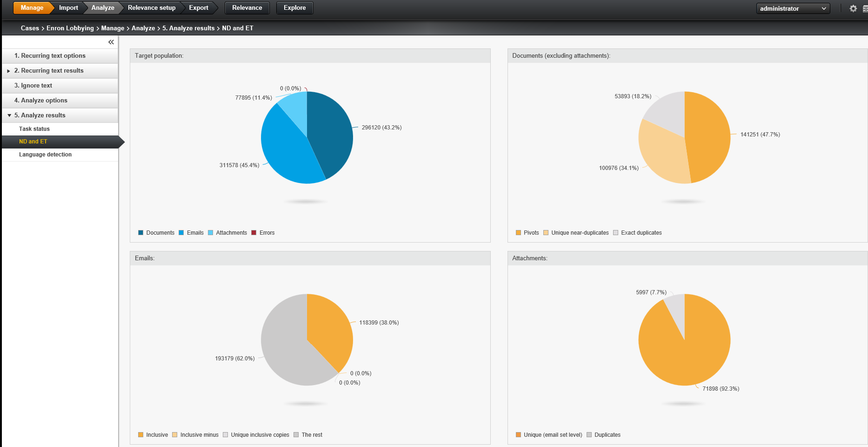Click the Pivots legend marker
Image resolution: width=868 pixels, height=447 pixels.
tap(518, 232)
